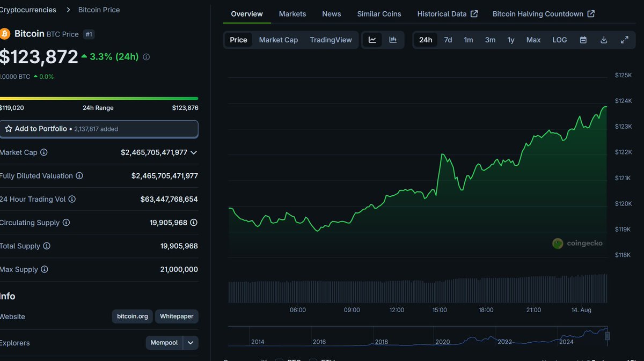Switch chart to TradingView
This screenshot has height=361, width=644.
[x=331, y=40]
